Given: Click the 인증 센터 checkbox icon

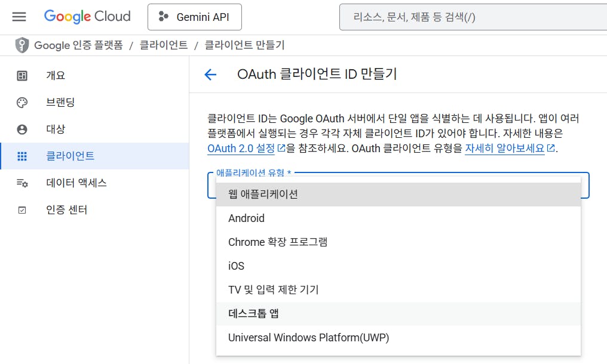Looking at the screenshot, I should click(22, 210).
